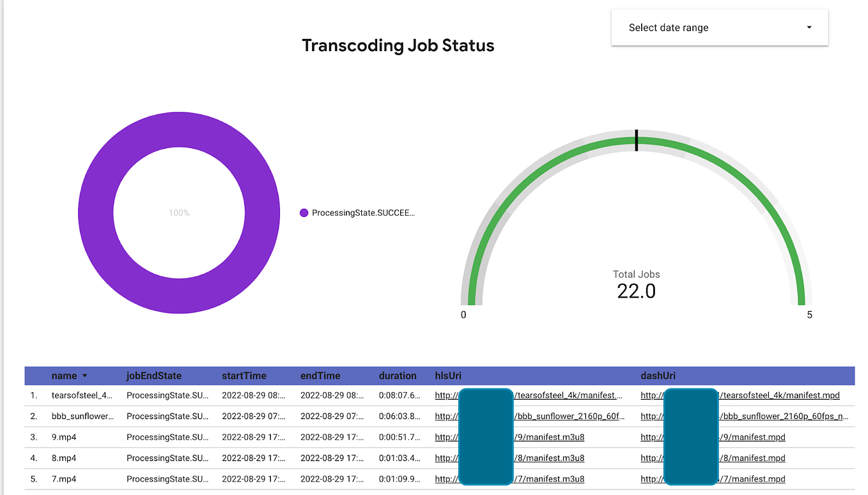Click the purple legend dot beside ProcessingState
Screen dimensions: 868x495
[304, 212]
